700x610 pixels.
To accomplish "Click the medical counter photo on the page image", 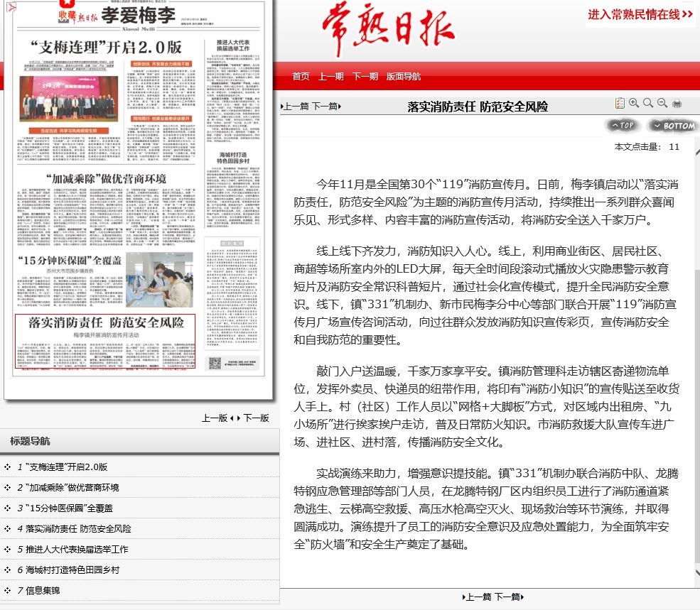I will pos(159,280).
